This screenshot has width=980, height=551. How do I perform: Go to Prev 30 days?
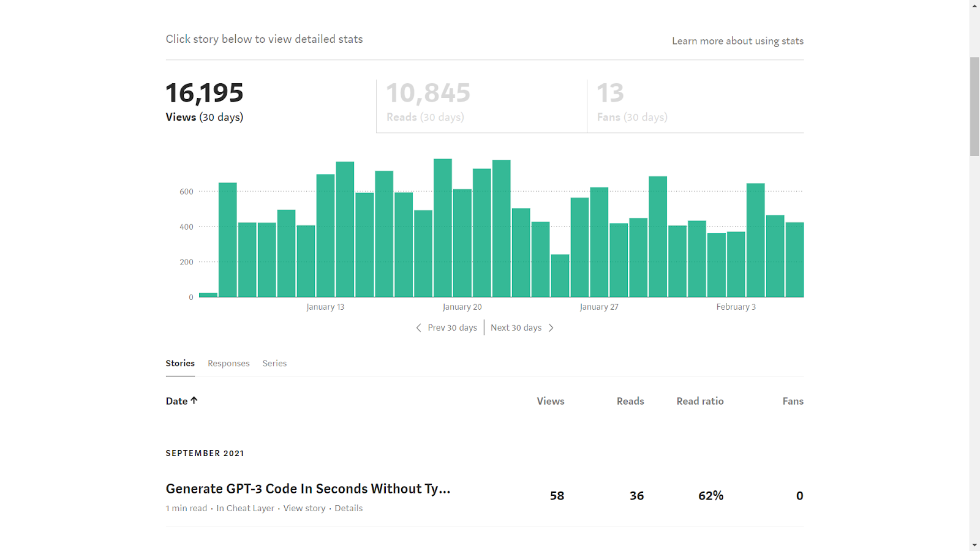[x=452, y=328]
